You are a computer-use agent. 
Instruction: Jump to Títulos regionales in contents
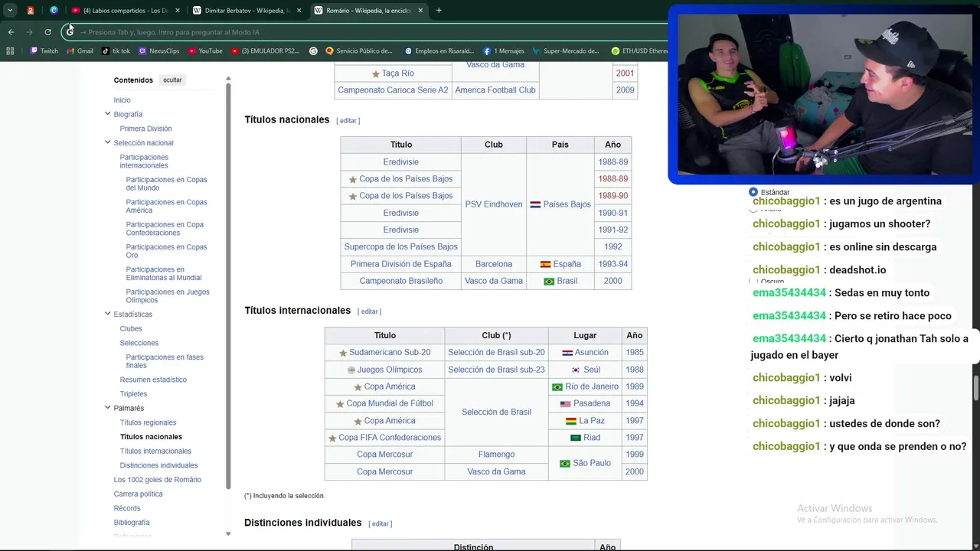pos(148,422)
